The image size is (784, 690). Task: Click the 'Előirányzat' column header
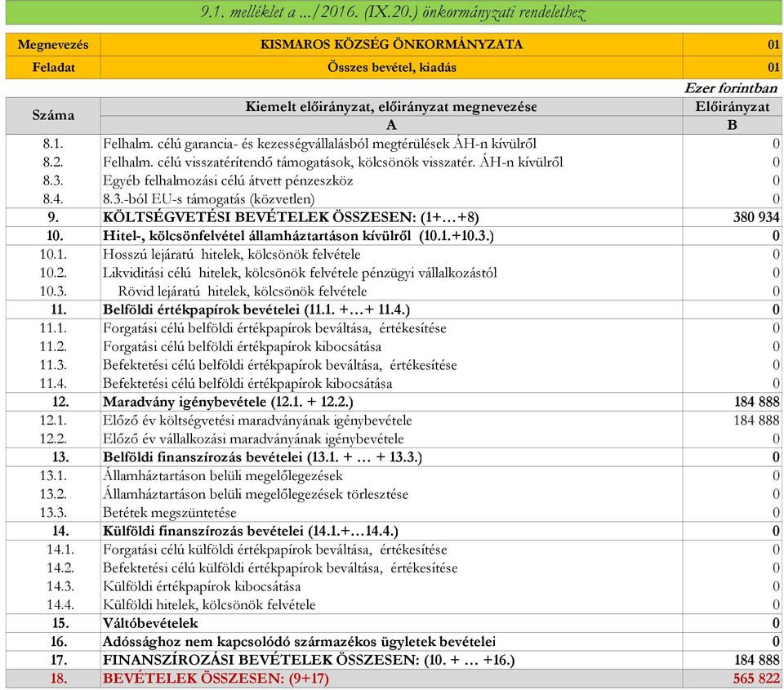[732, 106]
